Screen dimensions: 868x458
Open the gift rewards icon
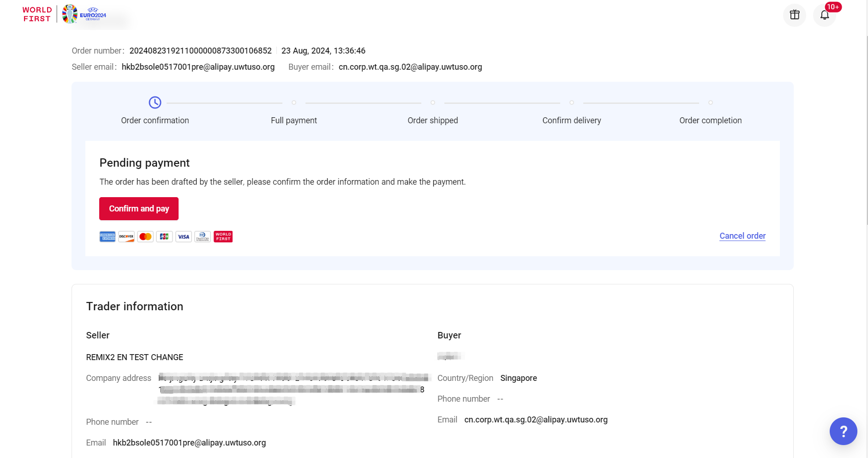pos(794,15)
